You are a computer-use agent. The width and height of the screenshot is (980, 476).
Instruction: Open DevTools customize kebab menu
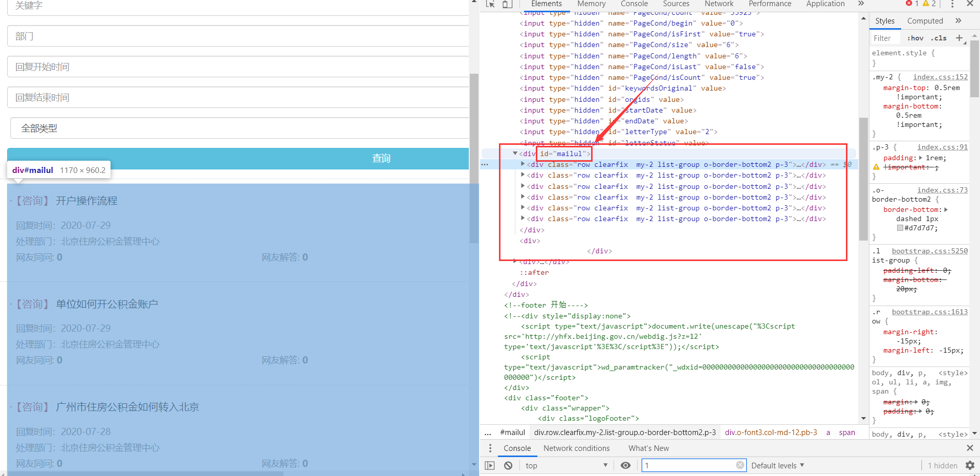pyautogui.click(x=952, y=4)
